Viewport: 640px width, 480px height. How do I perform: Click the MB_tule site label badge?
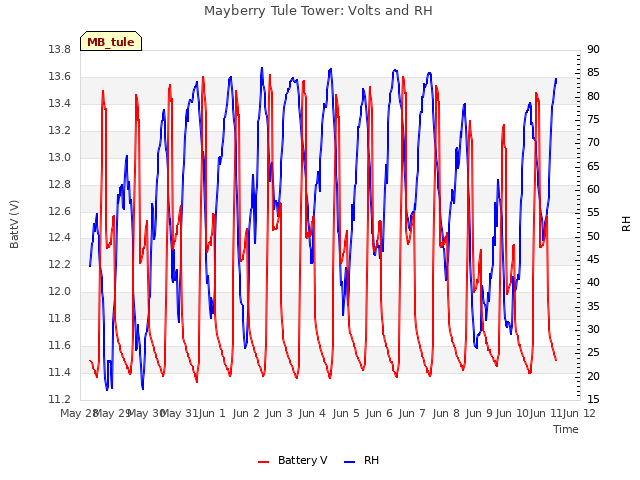click(111, 41)
